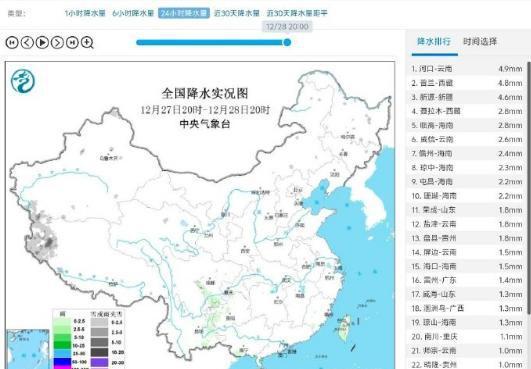The height and width of the screenshot is (369, 531).
Task: Click ranking row 15 海口-海南
Action: pos(467,266)
